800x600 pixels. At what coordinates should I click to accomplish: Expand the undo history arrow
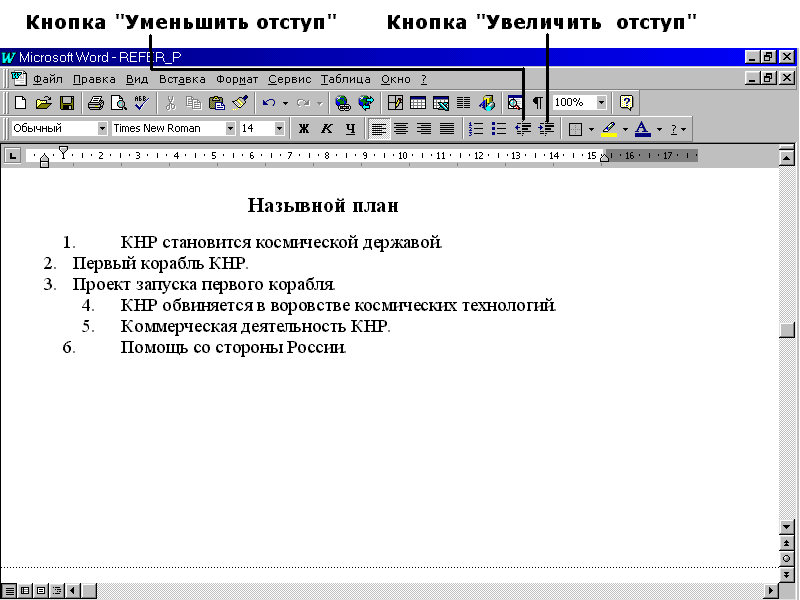[x=285, y=104]
